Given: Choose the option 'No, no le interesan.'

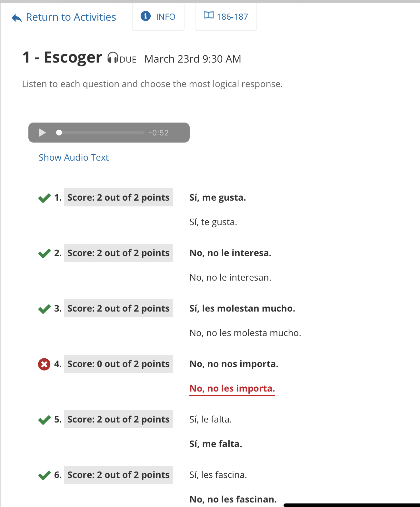Looking at the screenshot, I should click(230, 278).
